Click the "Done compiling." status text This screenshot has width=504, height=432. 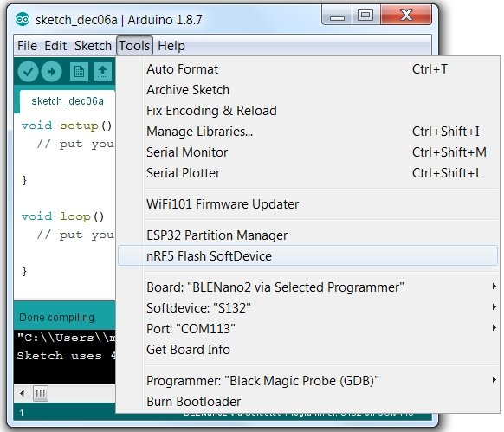pos(57,317)
